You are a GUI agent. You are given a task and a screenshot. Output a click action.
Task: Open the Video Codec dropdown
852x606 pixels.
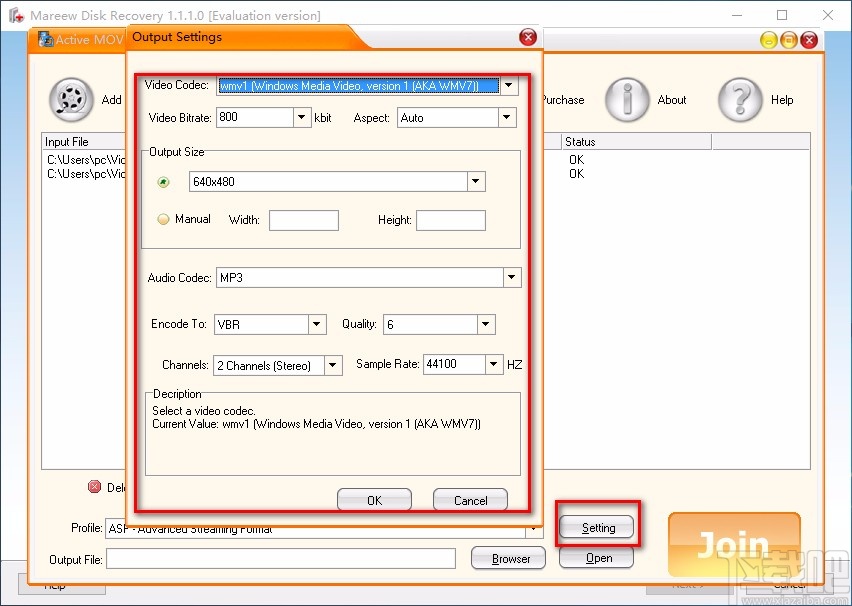[509, 85]
